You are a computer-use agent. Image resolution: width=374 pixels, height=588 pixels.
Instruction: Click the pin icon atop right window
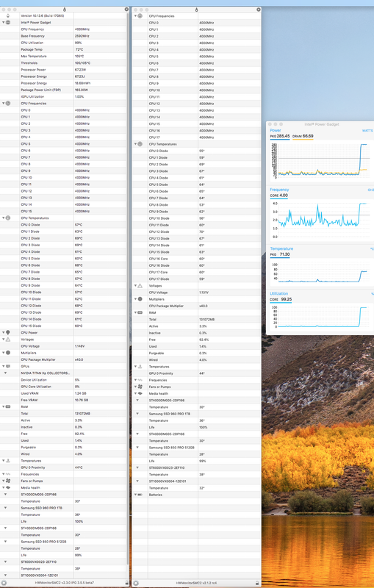(196, 10)
